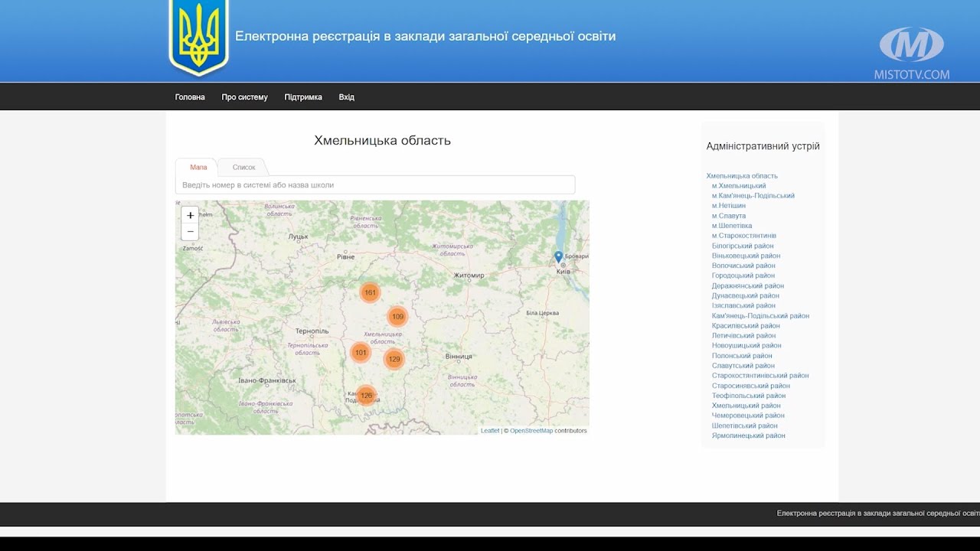This screenshot has width=980, height=551.
Task: Open Підтримка menu item
Action: click(303, 97)
